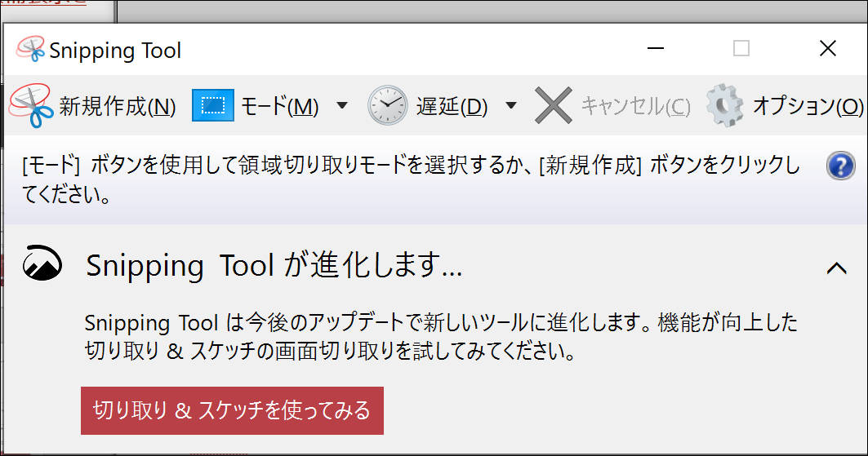Click the 遅延(D) label
Image resolution: width=868 pixels, height=456 pixels.
452,106
